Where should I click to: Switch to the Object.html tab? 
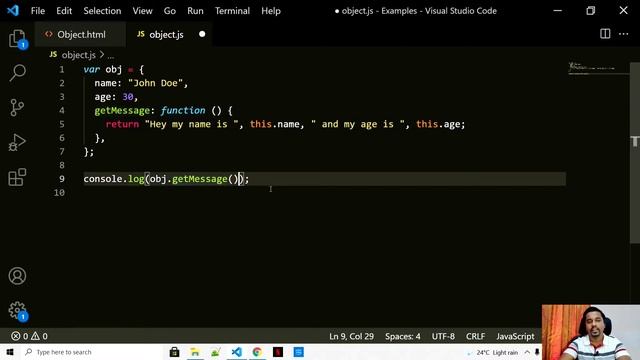81,34
